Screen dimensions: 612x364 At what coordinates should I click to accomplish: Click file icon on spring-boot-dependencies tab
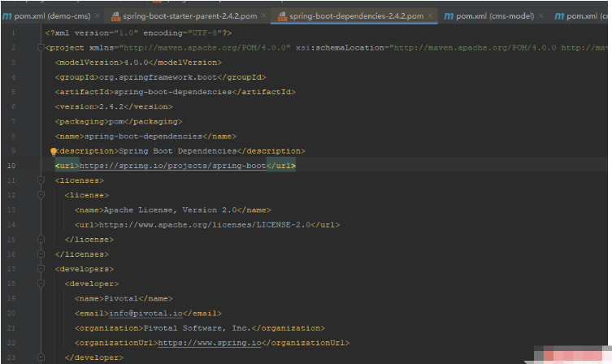(282, 16)
